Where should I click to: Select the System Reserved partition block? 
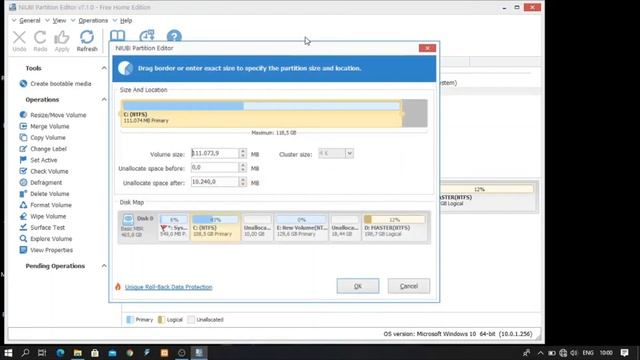point(174,227)
